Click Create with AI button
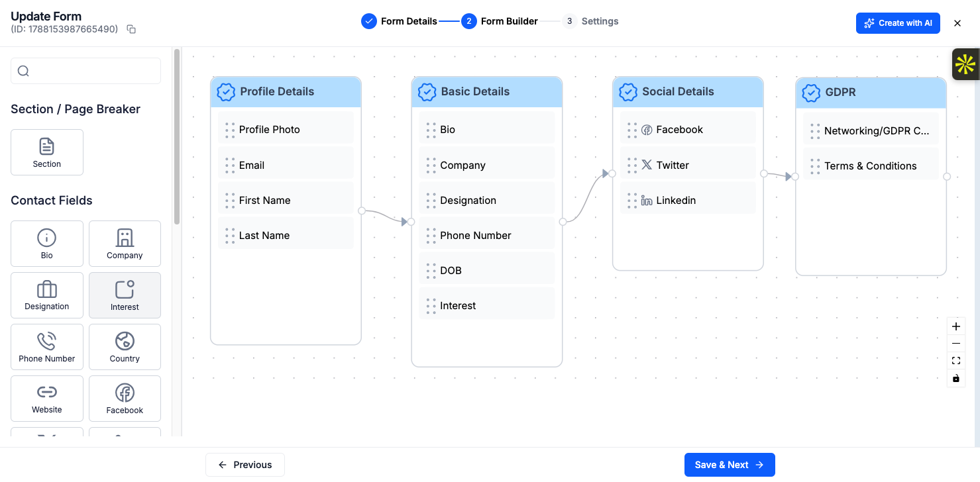980x482 pixels. (x=898, y=23)
